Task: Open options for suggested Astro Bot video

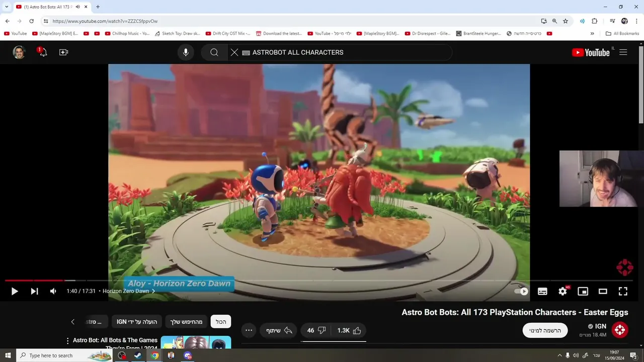Action: 67,341
